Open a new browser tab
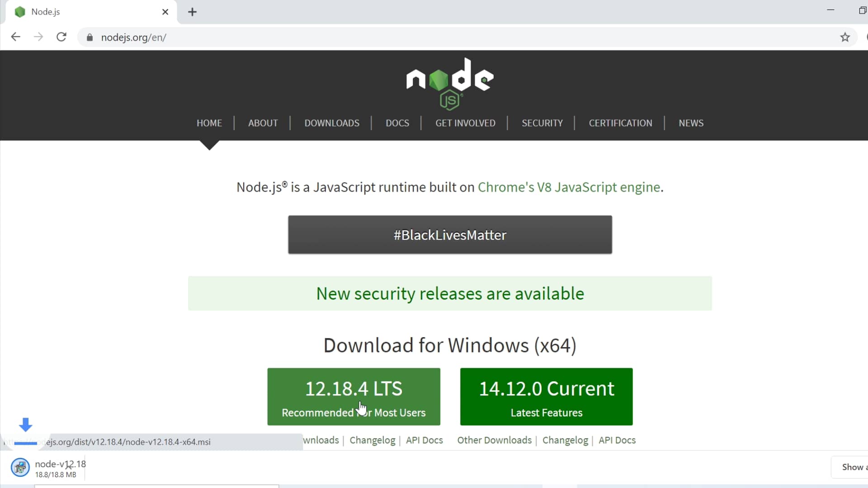The image size is (868, 488). (193, 12)
